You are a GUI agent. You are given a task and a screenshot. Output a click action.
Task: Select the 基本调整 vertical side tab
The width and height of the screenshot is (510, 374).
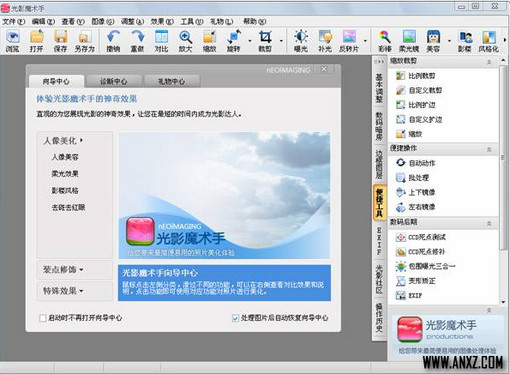click(379, 88)
